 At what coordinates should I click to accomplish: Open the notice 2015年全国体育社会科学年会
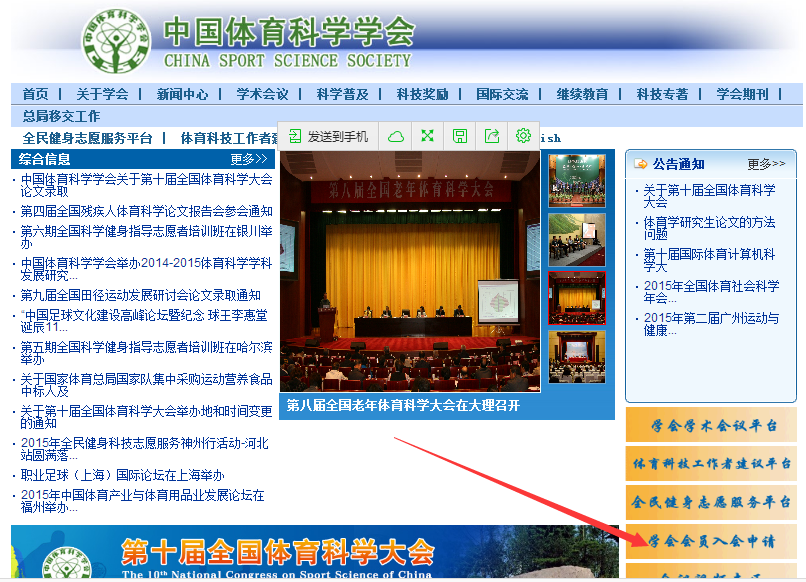point(711,292)
